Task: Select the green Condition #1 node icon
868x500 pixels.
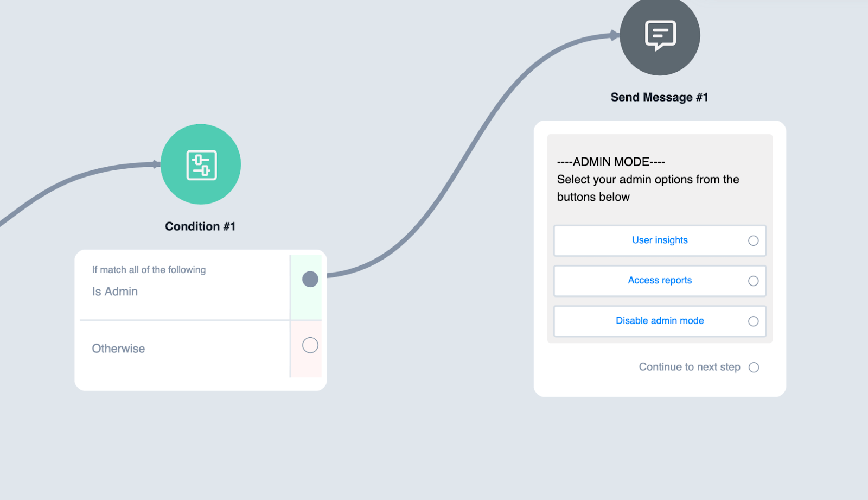Action: 201,164
